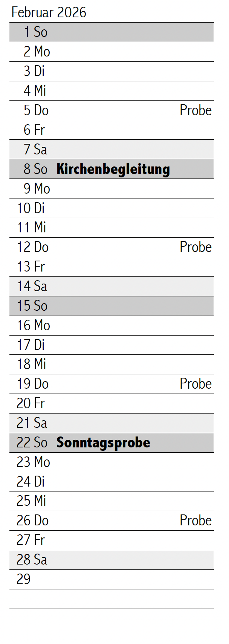
Task: Select the 13 Fr day label
Action: coord(31,267)
